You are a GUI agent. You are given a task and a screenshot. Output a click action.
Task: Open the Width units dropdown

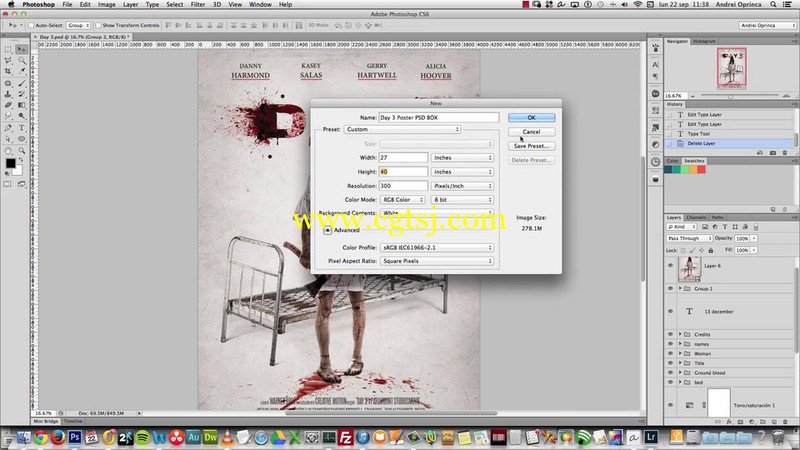(x=462, y=158)
